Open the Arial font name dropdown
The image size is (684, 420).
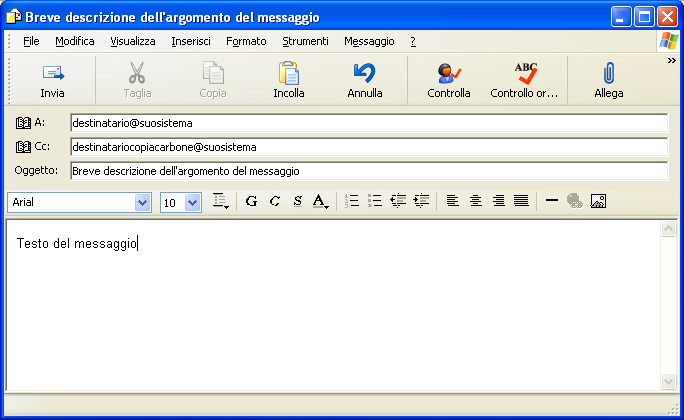142,202
